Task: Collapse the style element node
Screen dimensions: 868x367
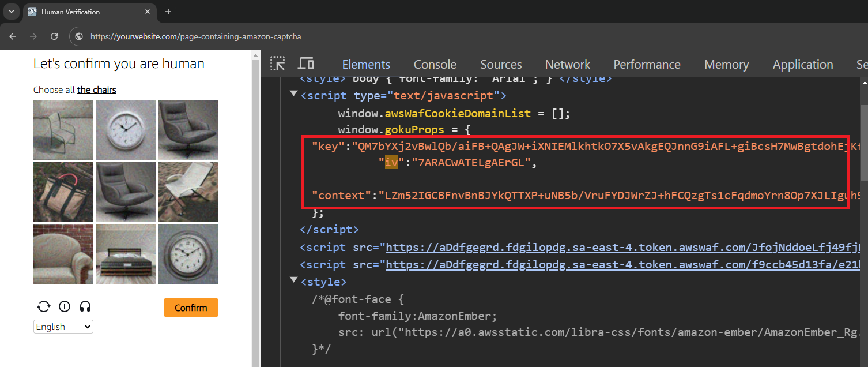Action: pyautogui.click(x=294, y=280)
